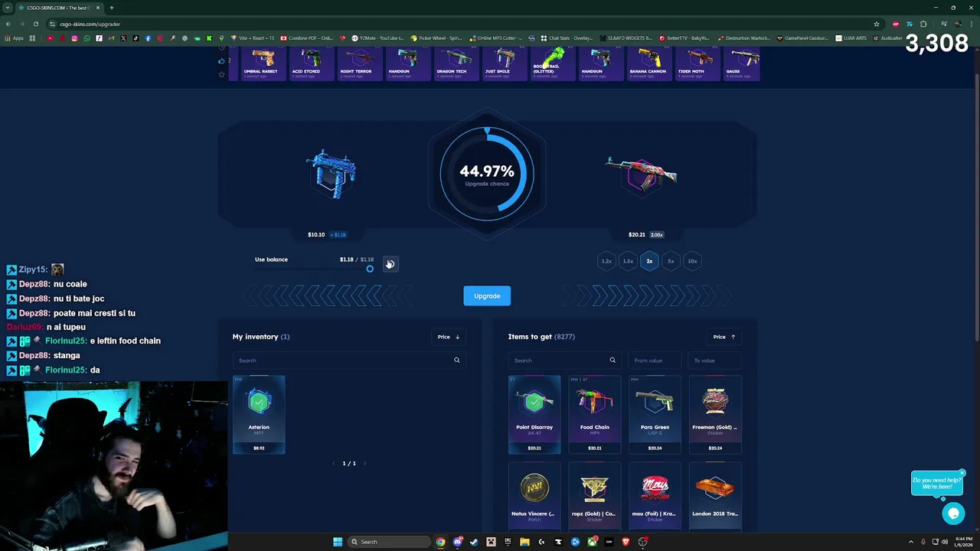
Task: Click the blue Upgrade button
Action: pyautogui.click(x=487, y=295)
